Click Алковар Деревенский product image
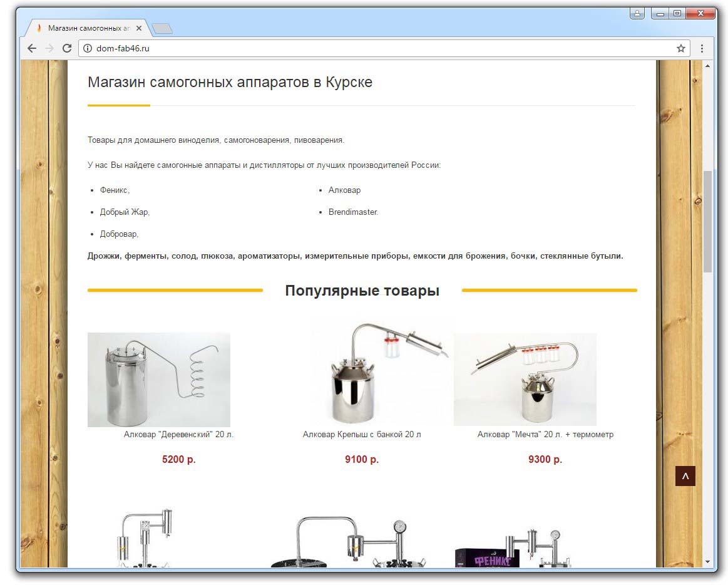The image size is (728, 585). tap(159, 380)
